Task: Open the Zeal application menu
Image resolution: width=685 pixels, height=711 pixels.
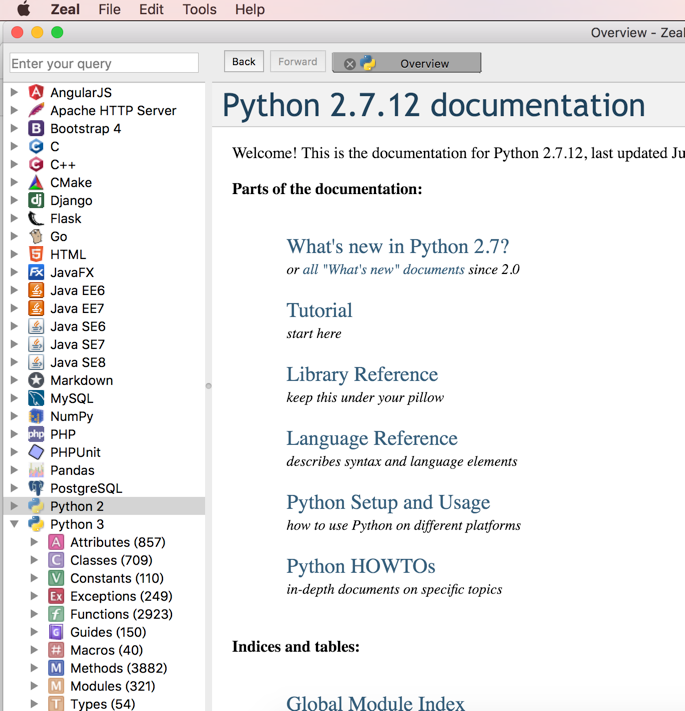Action: 65,10
